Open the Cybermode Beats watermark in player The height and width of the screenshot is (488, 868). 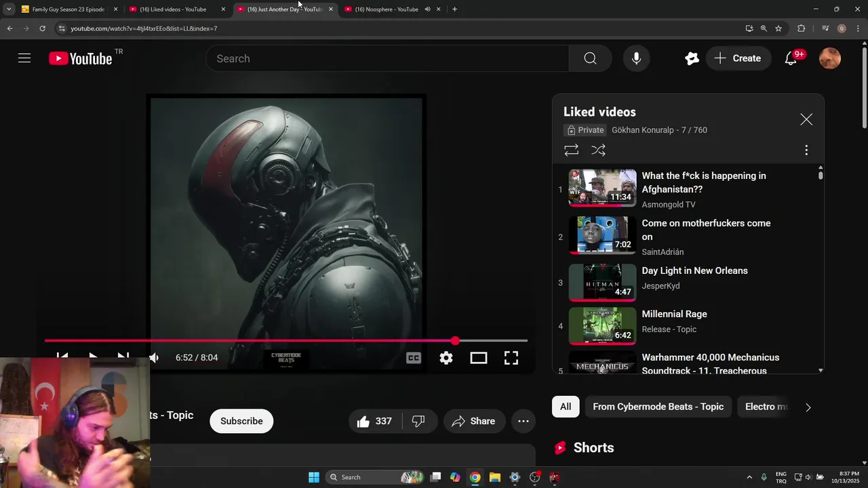[286, 358]
